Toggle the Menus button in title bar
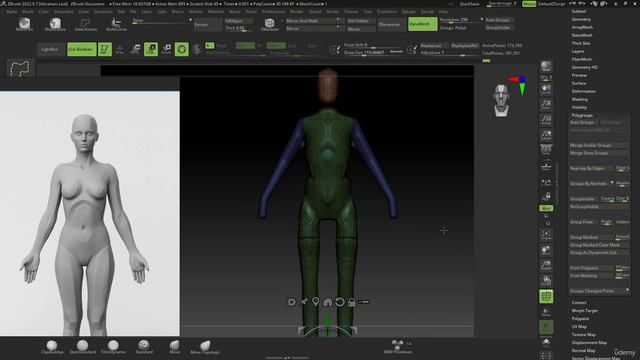This screenshot has width=640, height=360. (x=529, y=4)
